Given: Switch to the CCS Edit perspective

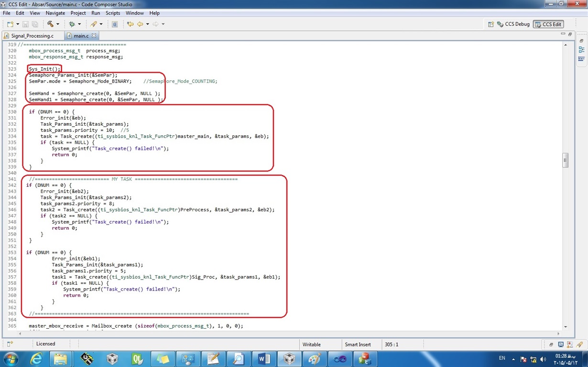Looking at the screenshot, I should [x=548, y=24].
